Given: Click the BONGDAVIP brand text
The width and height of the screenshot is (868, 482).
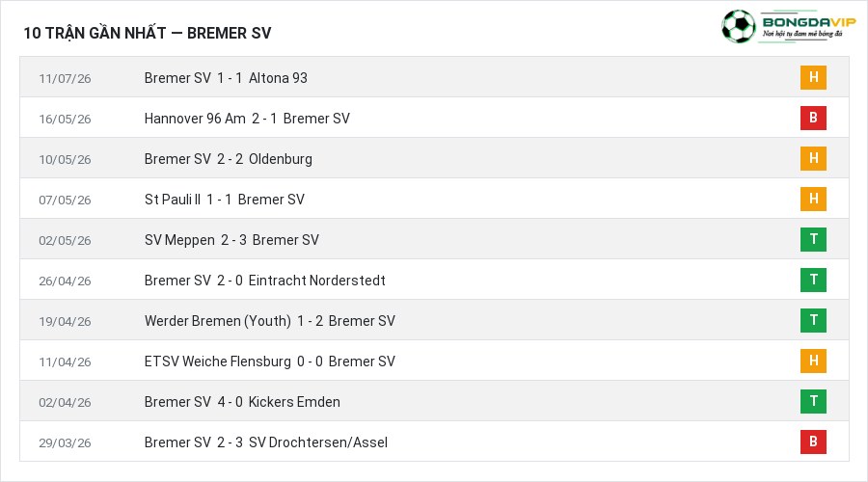Looking at the screenshot, I should pyautogui.click(x=809, y=22).
